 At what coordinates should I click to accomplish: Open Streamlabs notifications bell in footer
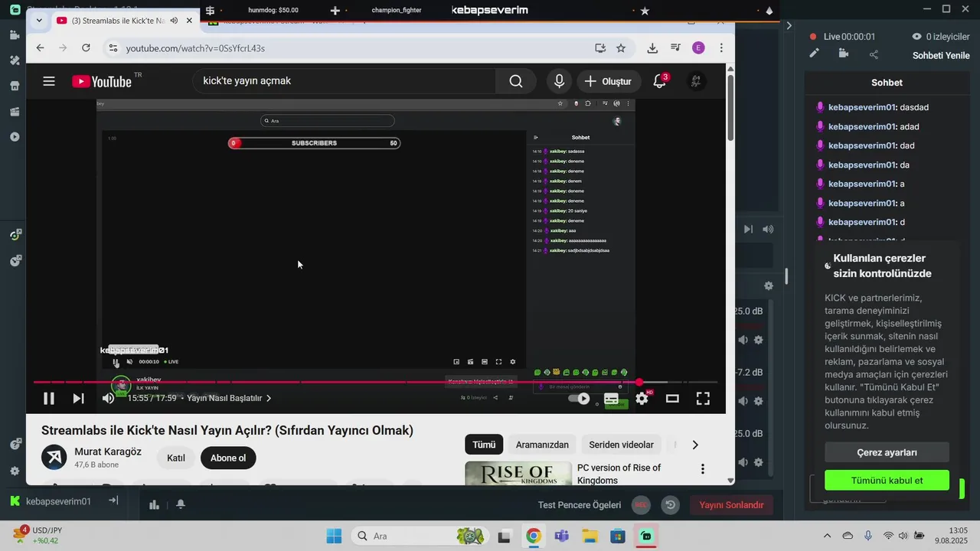[181, 504]
